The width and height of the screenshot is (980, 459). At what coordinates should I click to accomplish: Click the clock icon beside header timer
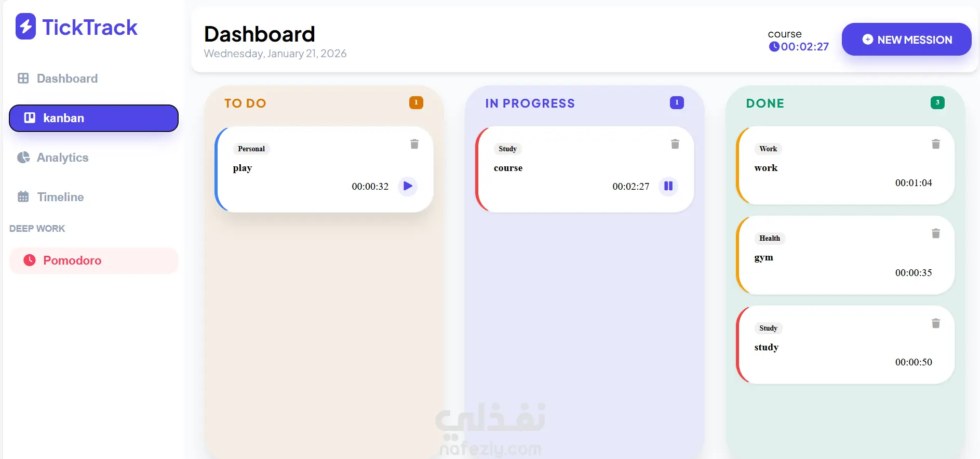tap(774, 47)
